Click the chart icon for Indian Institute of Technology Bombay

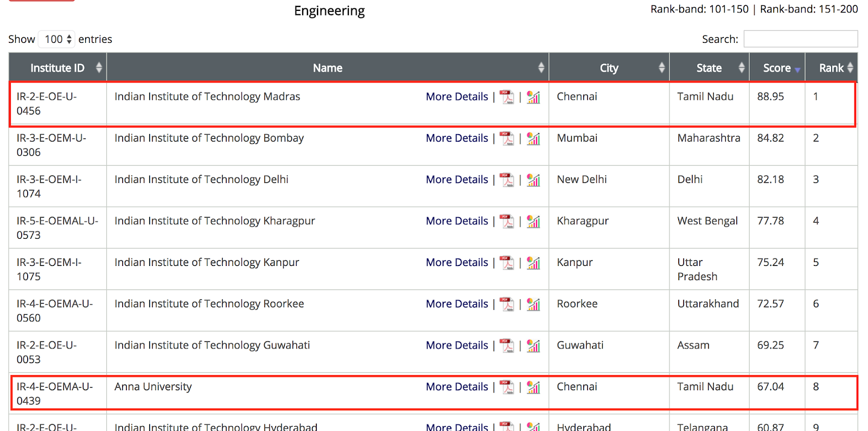click(533, 138)
